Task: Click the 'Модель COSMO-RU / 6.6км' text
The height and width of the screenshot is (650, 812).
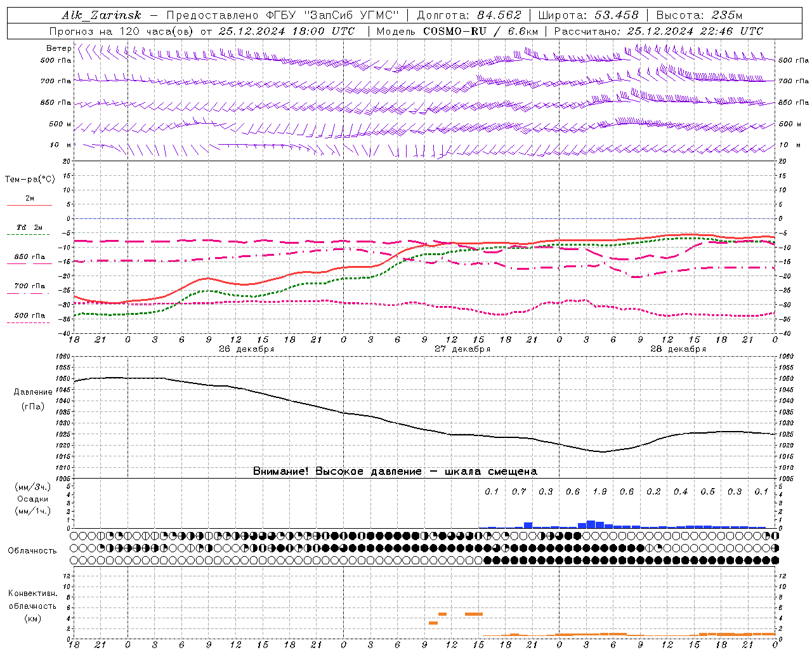Action: (457, 31)
